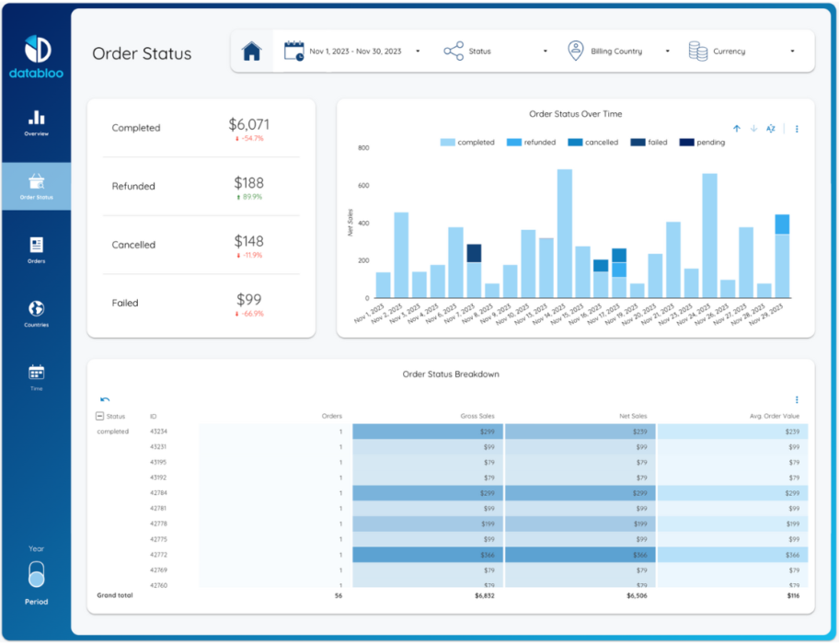Click the A-Z sort icon on the chart

pos(771,129)
